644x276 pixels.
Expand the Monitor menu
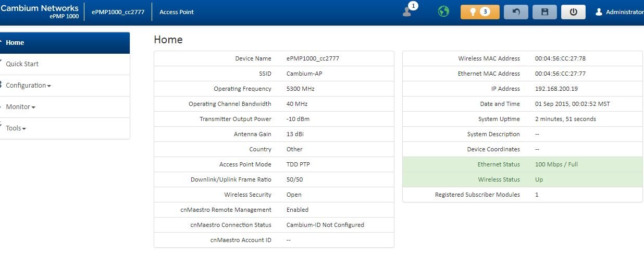20,107
